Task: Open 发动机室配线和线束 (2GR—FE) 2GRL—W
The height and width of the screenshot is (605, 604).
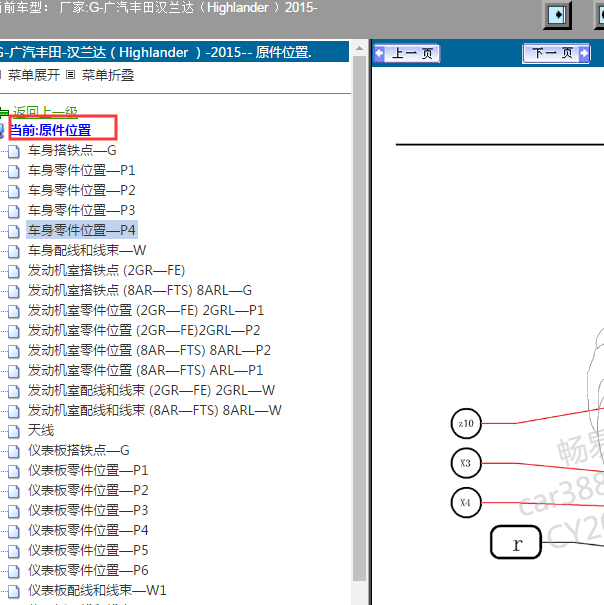Action: coord(151,390)
